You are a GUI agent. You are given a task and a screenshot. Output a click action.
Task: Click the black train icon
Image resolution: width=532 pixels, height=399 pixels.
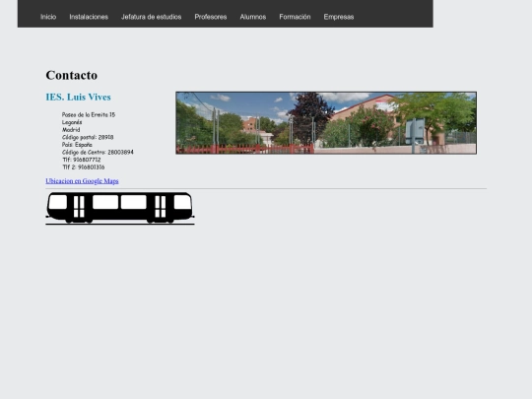tap(120, 208)
